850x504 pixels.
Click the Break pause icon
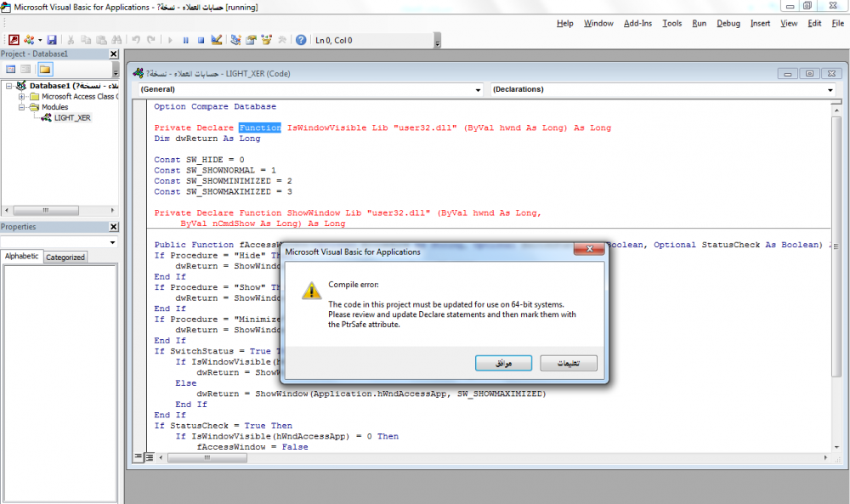pyautogui.click(x=186, y=40)
